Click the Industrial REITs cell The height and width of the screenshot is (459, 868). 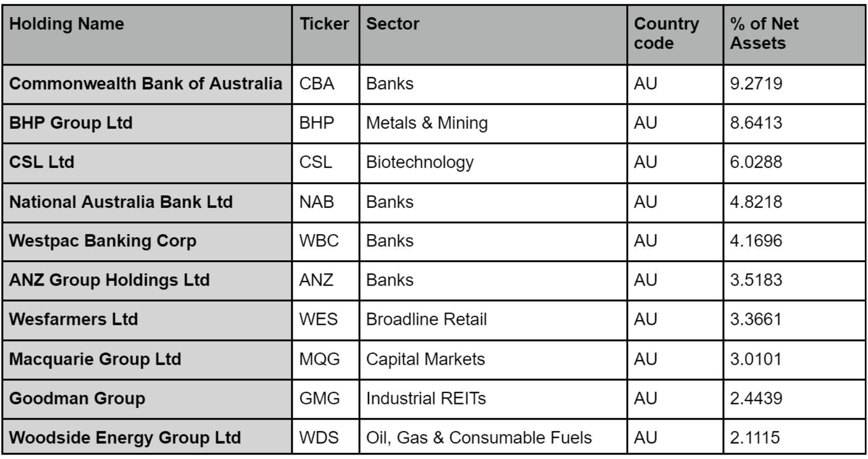click(493, 399)
